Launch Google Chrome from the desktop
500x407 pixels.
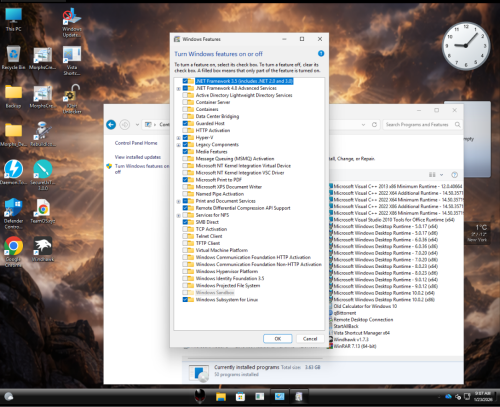coord(13,252)
